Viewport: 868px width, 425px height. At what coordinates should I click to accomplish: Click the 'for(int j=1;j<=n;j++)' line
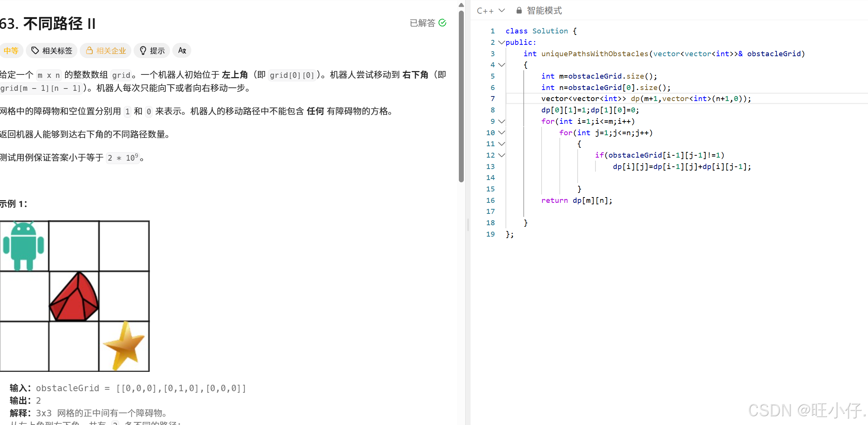coord(606,133)
